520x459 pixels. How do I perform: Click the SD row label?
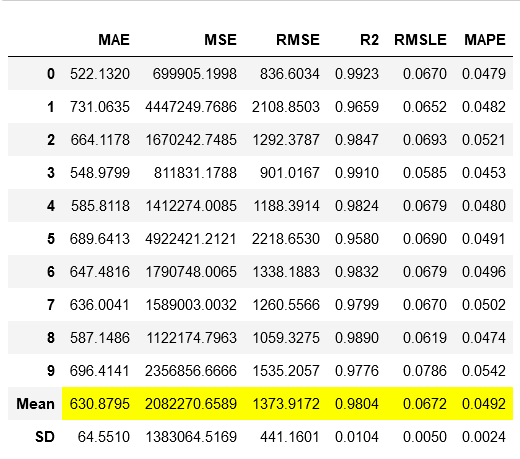[x=45, y=437]
